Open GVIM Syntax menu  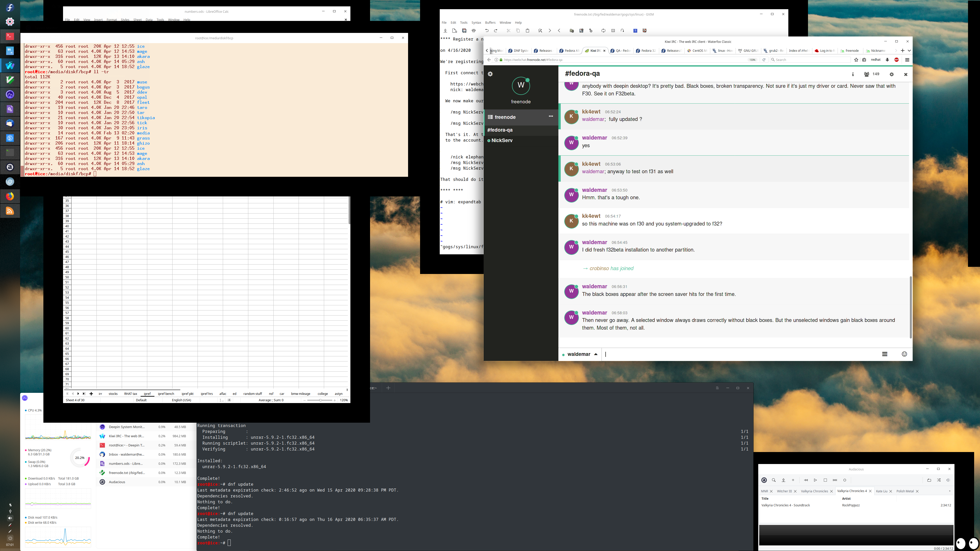click(x=476, y=22)
